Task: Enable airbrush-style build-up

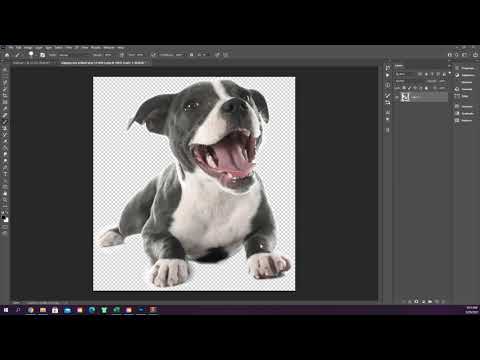Action: (x=154, y=55)
